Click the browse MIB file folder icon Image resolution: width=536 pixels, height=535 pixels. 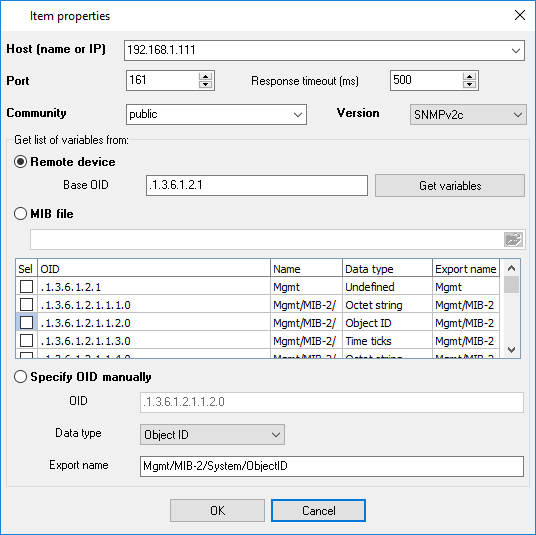[x=513, y=239]
